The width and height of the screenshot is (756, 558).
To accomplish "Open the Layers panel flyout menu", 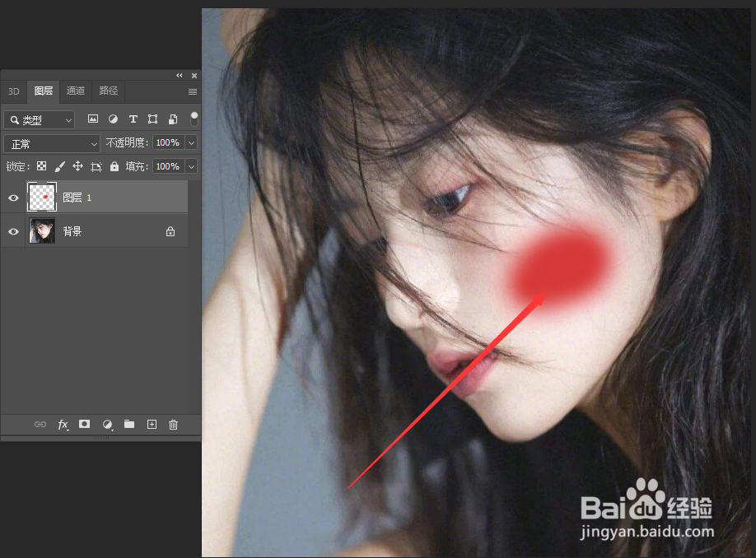I will coord(193,91).
